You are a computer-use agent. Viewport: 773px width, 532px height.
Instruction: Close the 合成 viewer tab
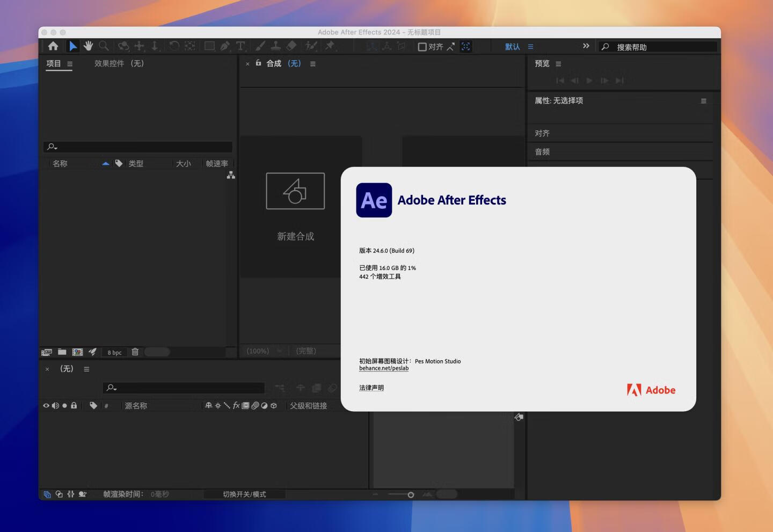(x=247, y=64)
